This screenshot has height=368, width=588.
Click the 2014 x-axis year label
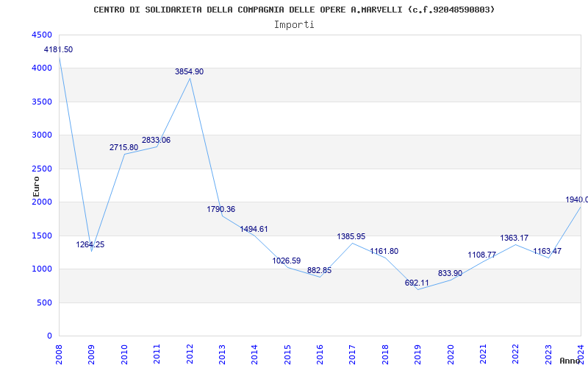[x=254, y=354]
